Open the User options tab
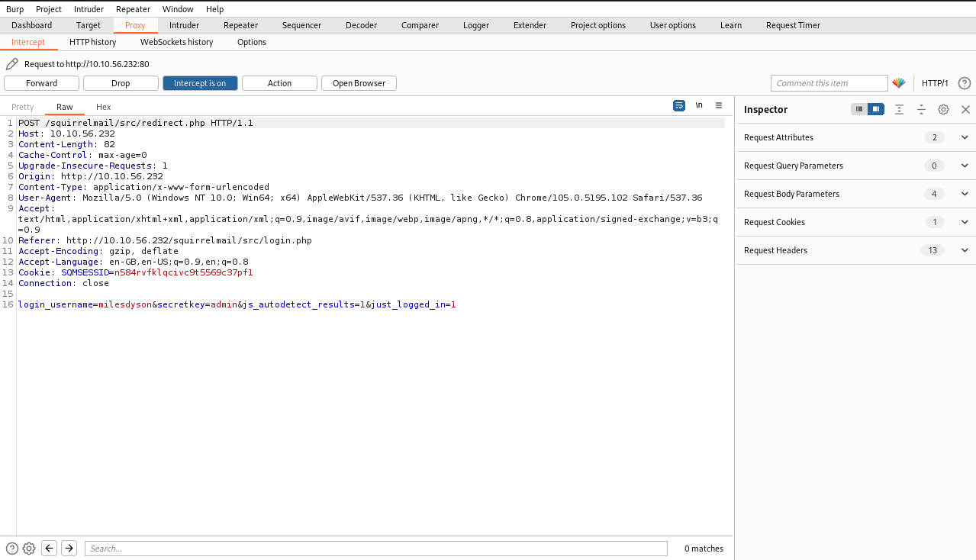 pyautogui.click(x=673, y=25)
